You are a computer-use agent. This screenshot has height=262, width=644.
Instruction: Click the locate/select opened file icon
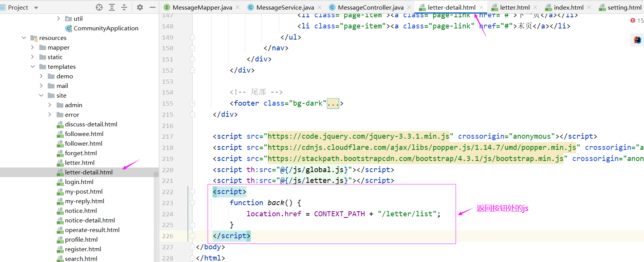pyautogui.click(x=99, y=7)
